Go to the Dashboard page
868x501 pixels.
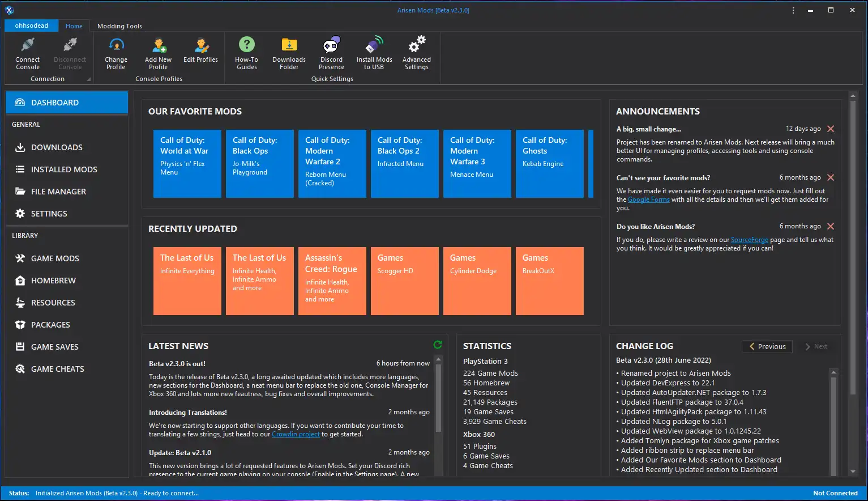tap(67, 103)
